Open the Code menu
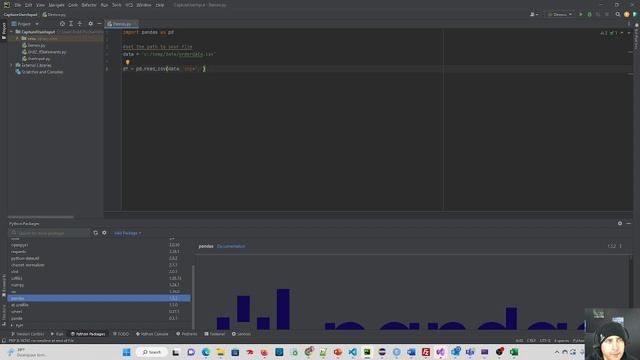Image resolution: width=640 pixels, height=360 pixels. [73, 5]
